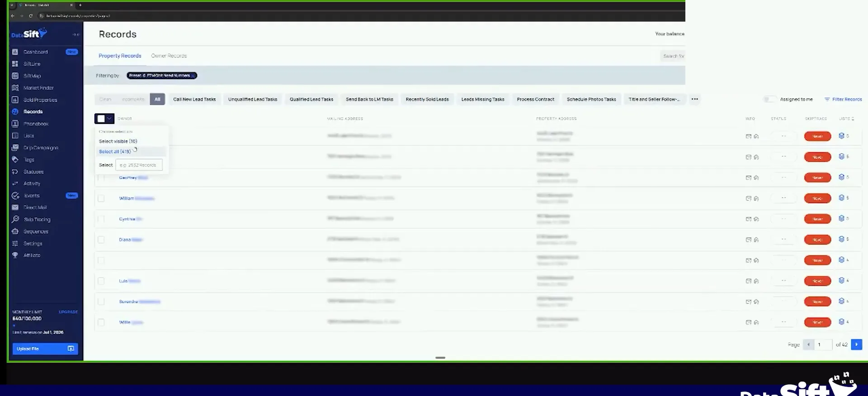Select the Call New Lead Tasks filter tab

click(194, 99)
